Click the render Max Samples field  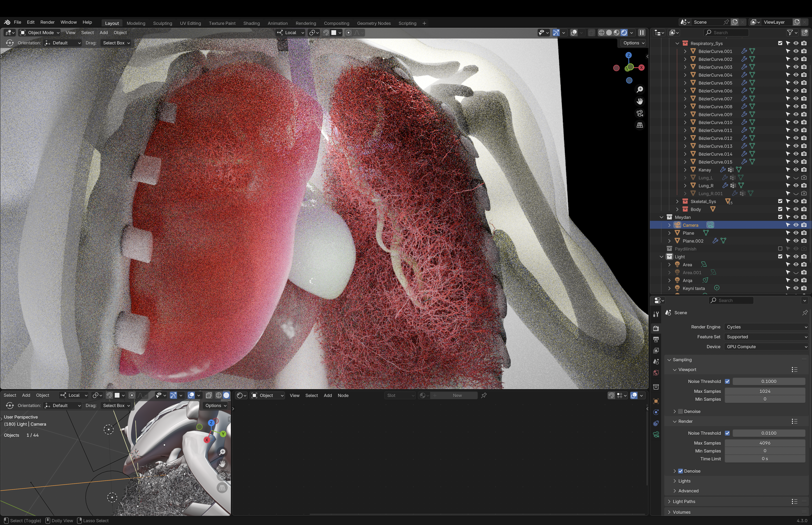(764, 443)
